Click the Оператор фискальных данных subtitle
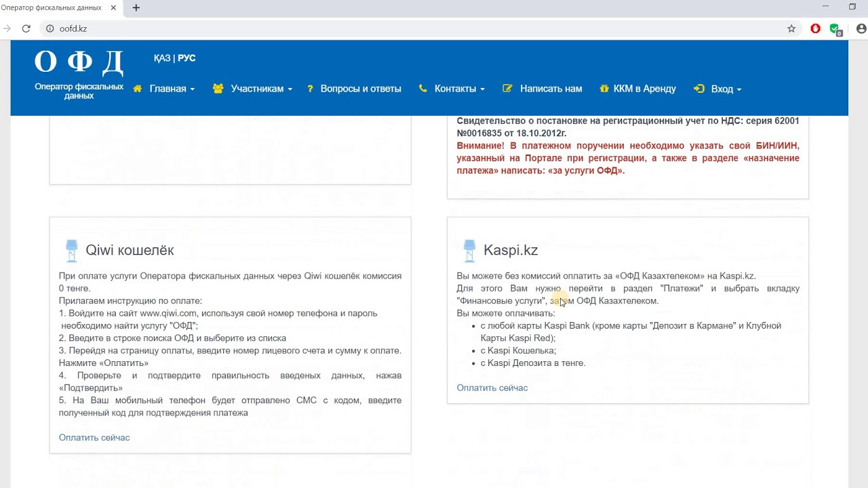 tap(79, 91)
